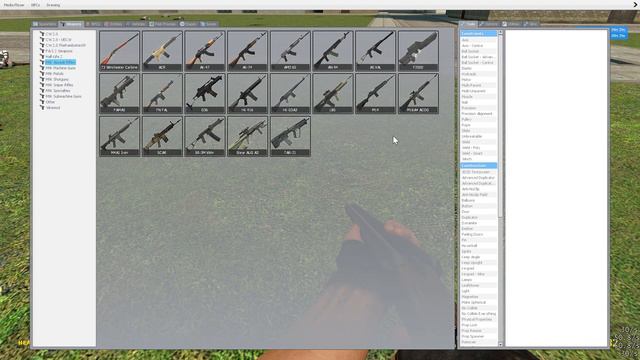Viewport: 640px width, 360px height.
Task: Open the Other weapon category
Action: (x=50, y=102)
